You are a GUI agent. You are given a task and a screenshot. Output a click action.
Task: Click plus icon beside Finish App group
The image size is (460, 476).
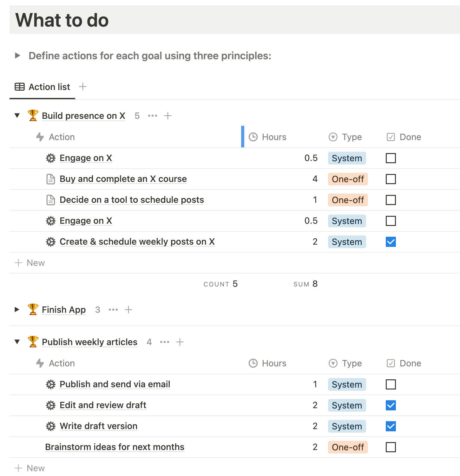coord(128,310)
